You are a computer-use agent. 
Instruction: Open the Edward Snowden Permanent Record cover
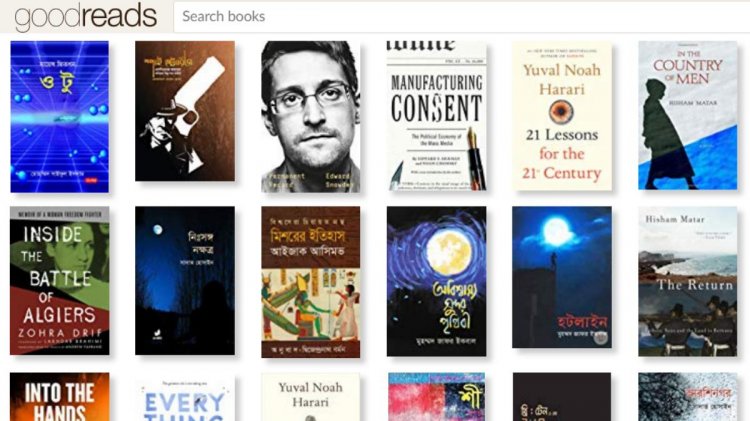point(310,117)
